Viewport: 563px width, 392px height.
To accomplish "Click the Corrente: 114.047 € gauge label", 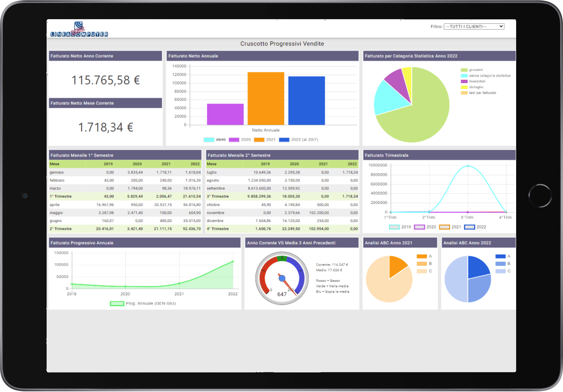I will (332, 265).
